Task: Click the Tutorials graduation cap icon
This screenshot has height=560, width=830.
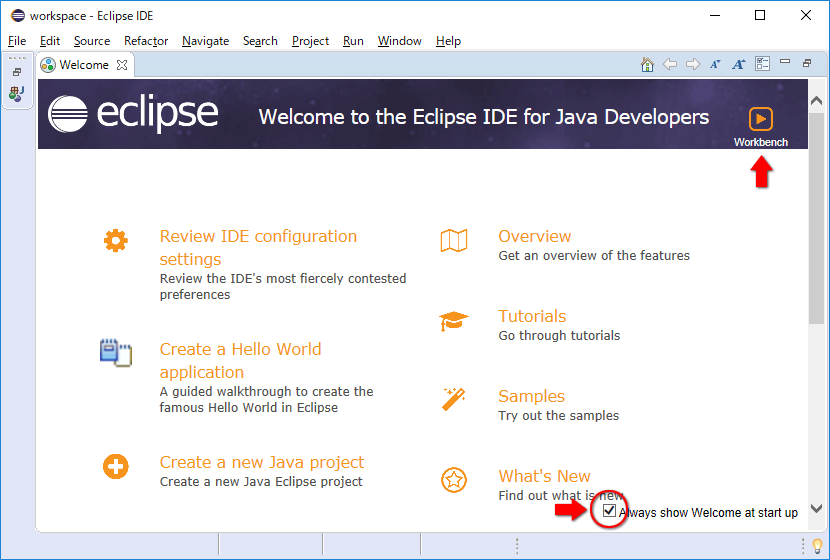Action: pos(454,321)
